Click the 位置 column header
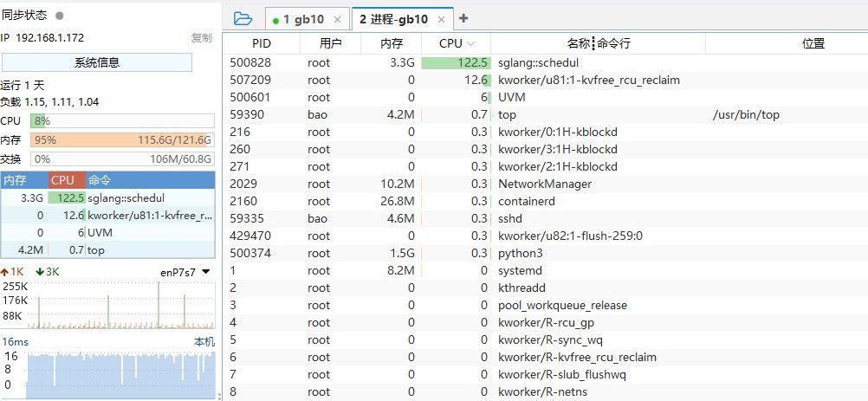Image resolution: width=868 pixels, height=401 pixels. point(813,43)
